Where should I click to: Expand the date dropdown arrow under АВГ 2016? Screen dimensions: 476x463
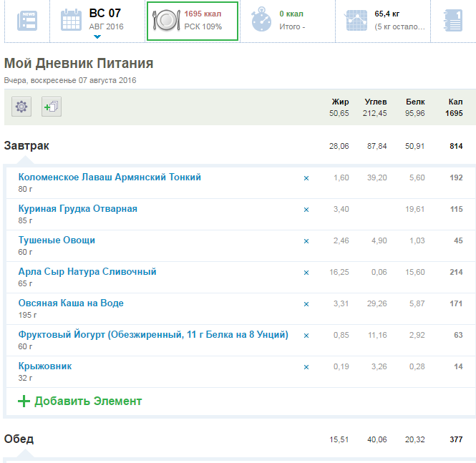[97, 36]
